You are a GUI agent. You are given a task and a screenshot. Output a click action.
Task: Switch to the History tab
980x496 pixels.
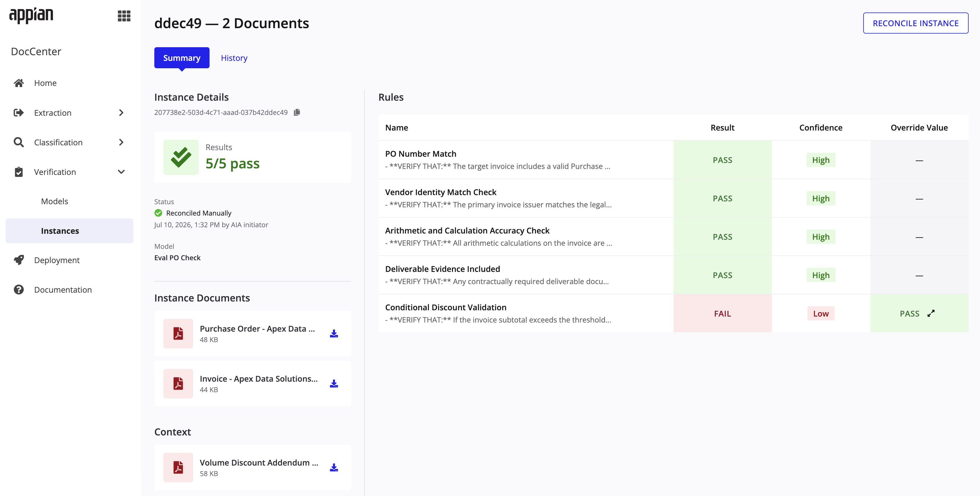coord(234,58)
